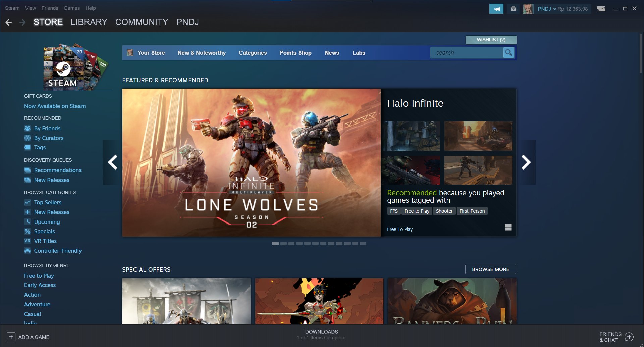
Task: View the bottom-right Halo Infinite screenshot
Action: coord(478,170)
